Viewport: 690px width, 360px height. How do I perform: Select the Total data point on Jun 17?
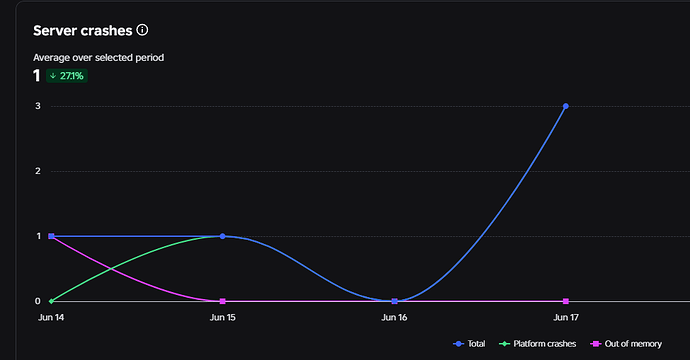(566, 106)
